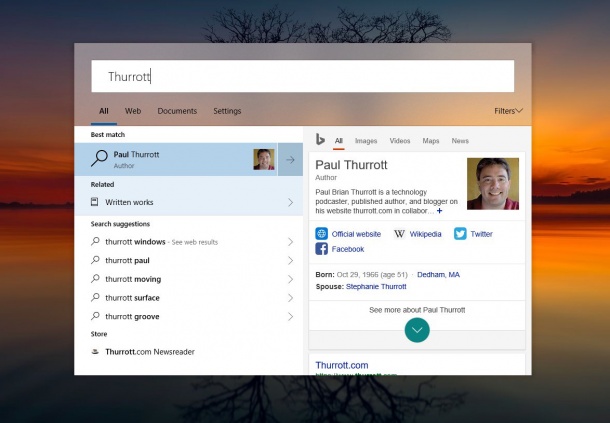Click the teal down-arrow See more button

pyautogui.click(x=417, y=330)
